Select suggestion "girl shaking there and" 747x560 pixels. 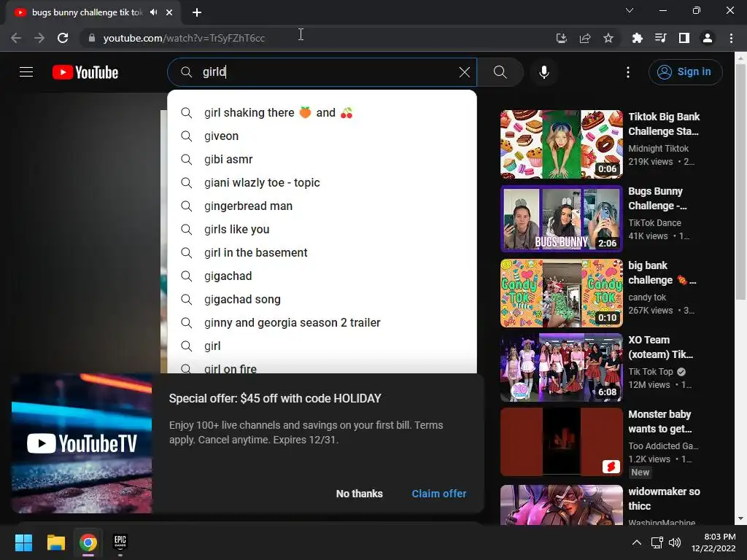click(322, 113)
